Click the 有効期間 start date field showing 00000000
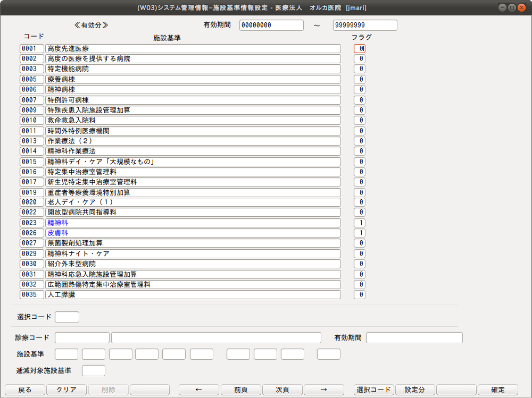 point(271,25)
